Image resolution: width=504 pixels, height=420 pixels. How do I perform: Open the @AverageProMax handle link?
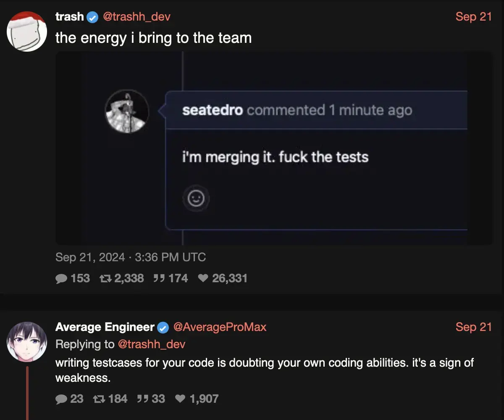click(x=220, y=327)
